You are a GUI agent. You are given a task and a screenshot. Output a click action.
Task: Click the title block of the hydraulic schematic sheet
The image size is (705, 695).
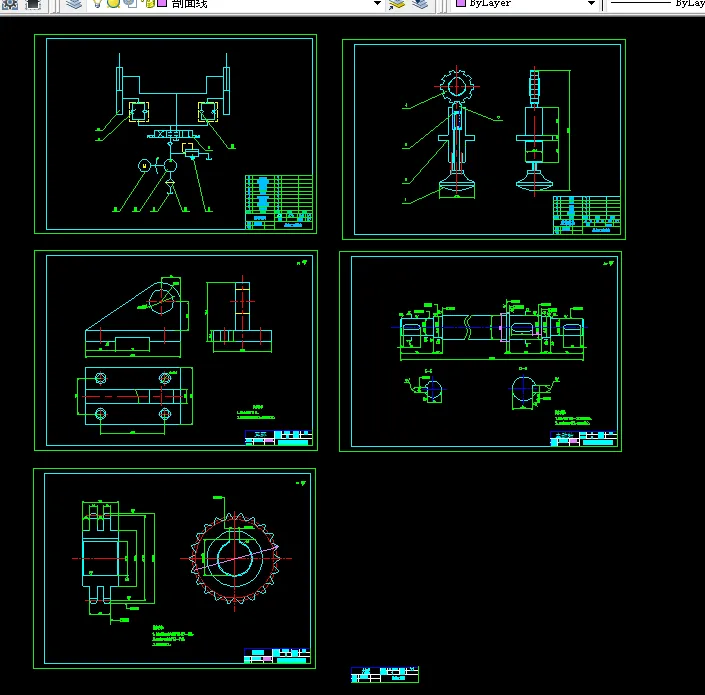tap(279, 202)
